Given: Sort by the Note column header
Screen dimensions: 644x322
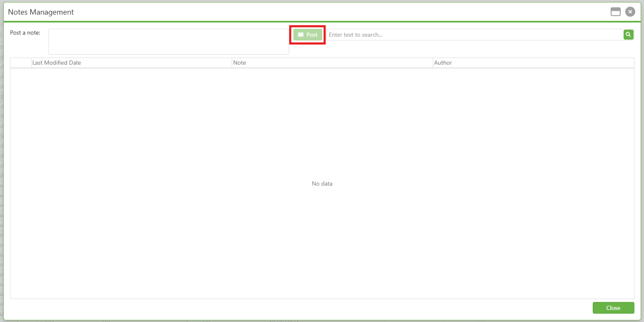Looking at the screenshot, I should (332, 63).
